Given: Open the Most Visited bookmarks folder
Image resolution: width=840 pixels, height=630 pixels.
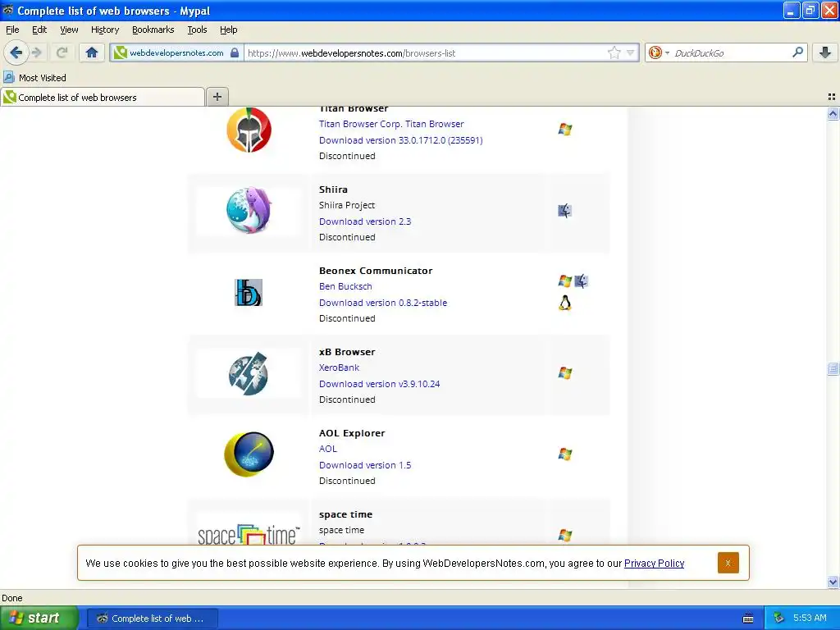Looking at the screenshot, I should (x=34, y=78).
